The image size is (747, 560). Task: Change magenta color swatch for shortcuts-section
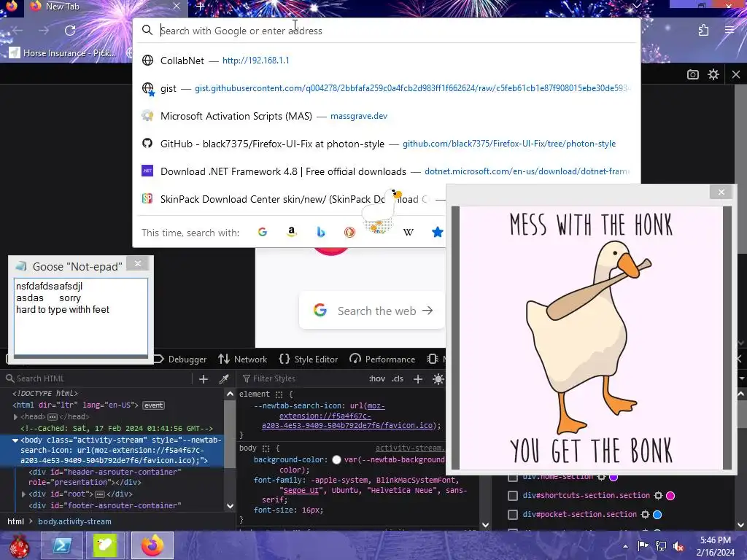pyautogui.click(x=670, y=496)
